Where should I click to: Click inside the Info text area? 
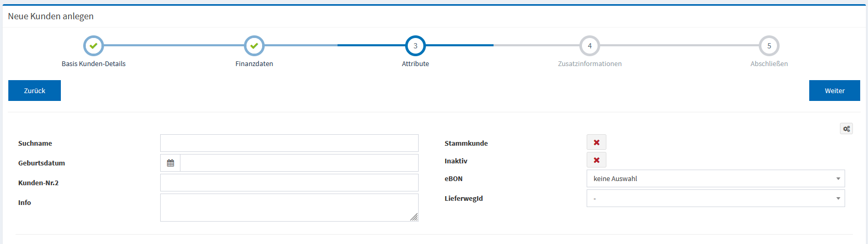(289, 207)
